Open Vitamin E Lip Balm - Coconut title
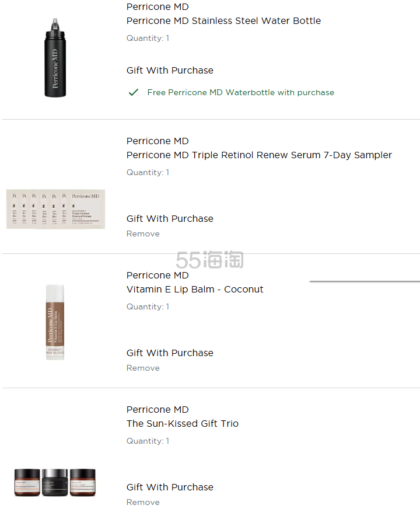This screenshot has width=420, height=519. point(195,289)
